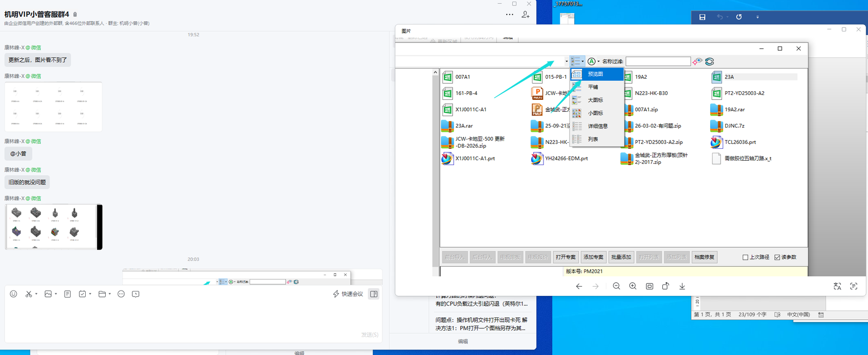
Task: Click the 发送(S) send button
Action: click(x=370, y=335)
